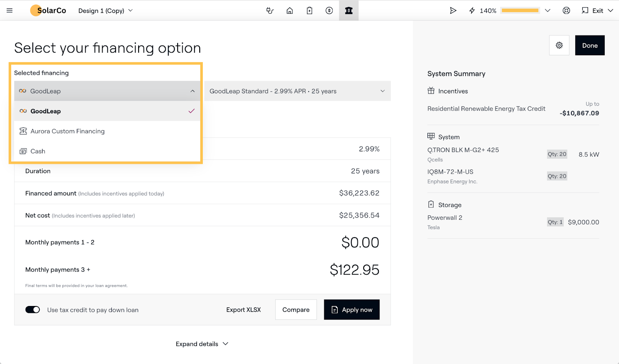This screenshot has height=364, width=619.
Task: Click the Compare button
Action: (x=296, y=309)
